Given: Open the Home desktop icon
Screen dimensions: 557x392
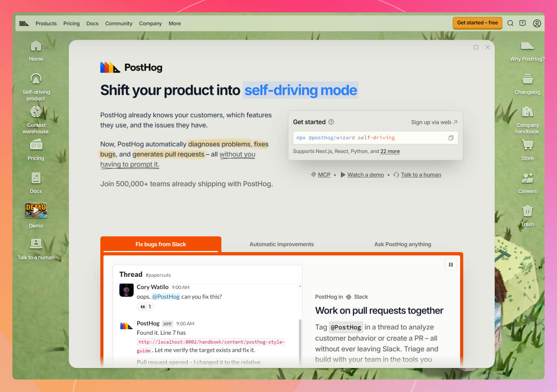Looking at the screenshot, I should 36,51.
